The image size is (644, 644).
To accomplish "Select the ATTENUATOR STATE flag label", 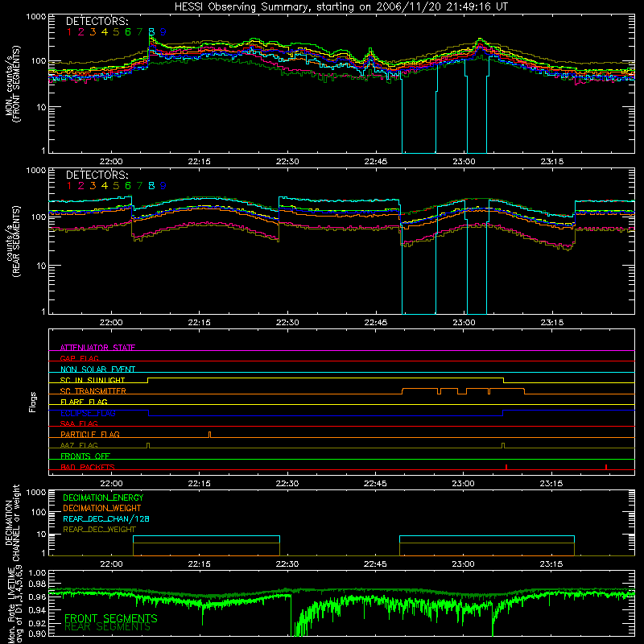I will (x=97, y=348).
